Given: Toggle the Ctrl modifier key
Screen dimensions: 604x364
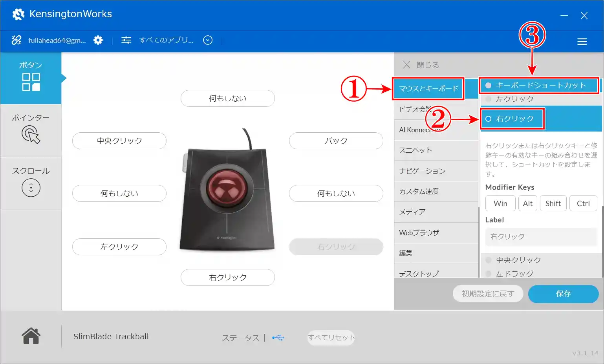Looking at the screenshot, I should click(x=583, y=203).
